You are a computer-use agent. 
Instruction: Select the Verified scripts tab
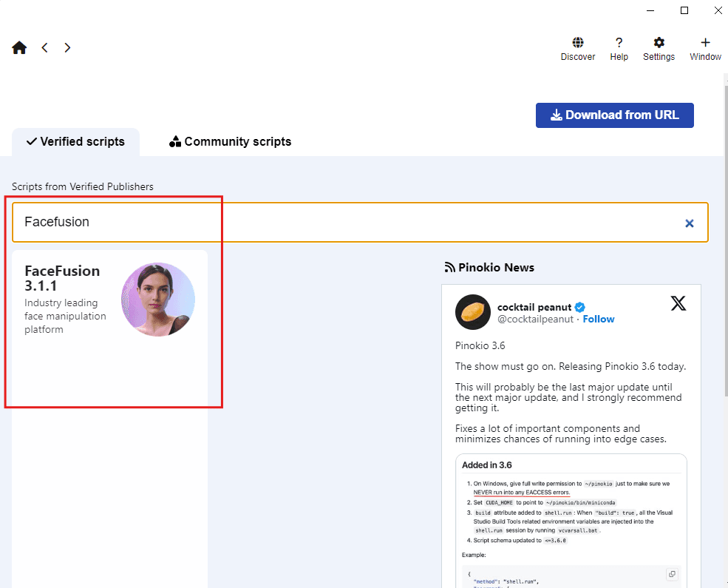pos(75,141)
